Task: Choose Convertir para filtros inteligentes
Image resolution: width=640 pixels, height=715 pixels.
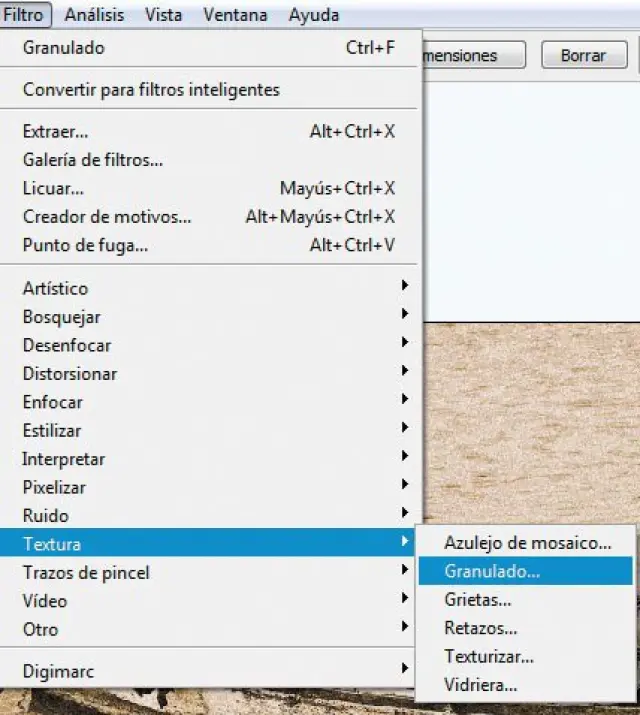Action: point(151,90)
